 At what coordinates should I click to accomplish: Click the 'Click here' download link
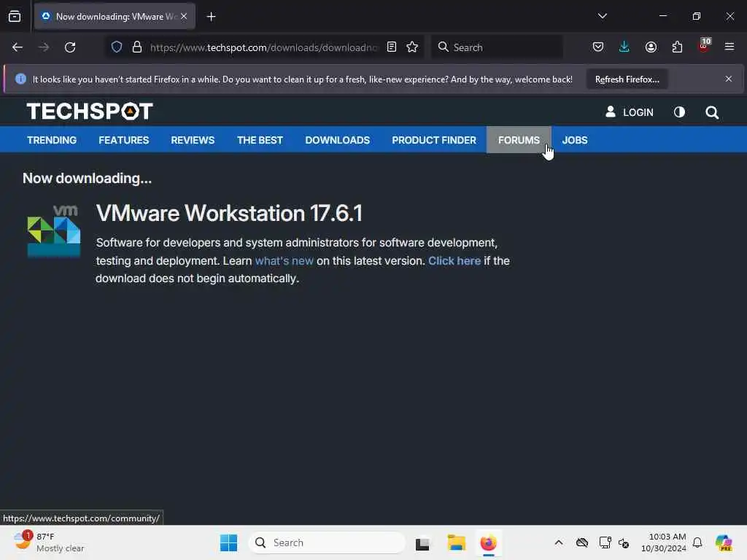click(x=454, y=261)
